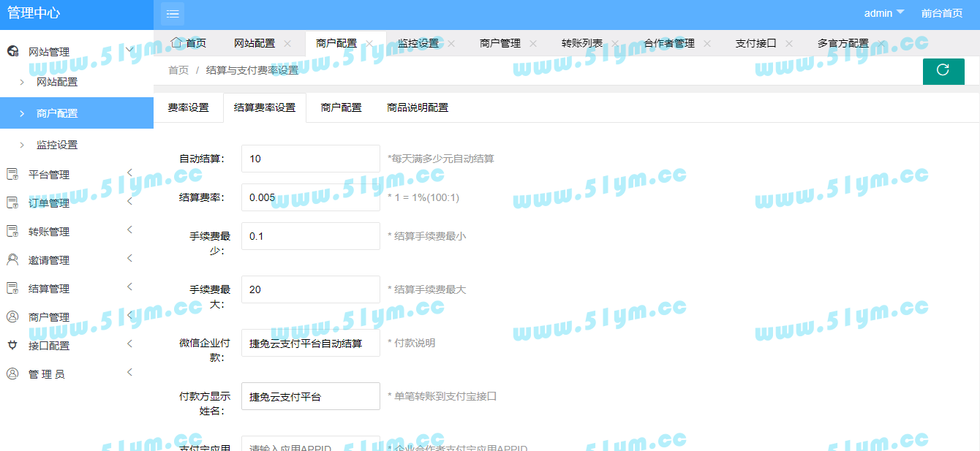980x451 pixels.
Task: Click the 邀请管理 person icon
Action: pyautogui.click(x=12, y=259)
